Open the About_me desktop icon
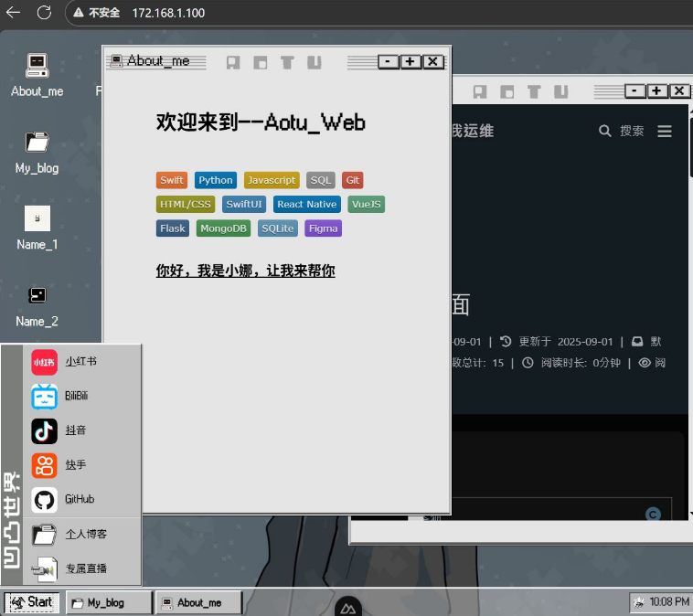The height and width of the screenshot is (616, 693). pos(37,74)
